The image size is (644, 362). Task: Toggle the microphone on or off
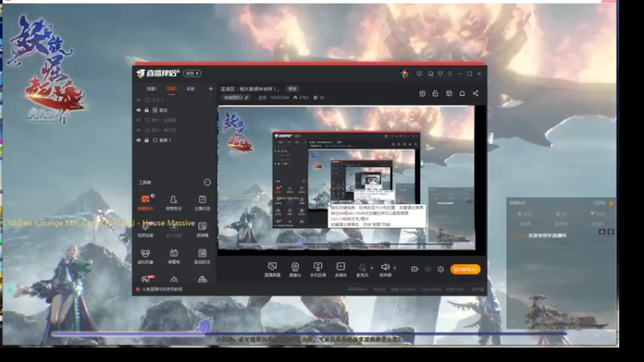click(x=361, y=269)
